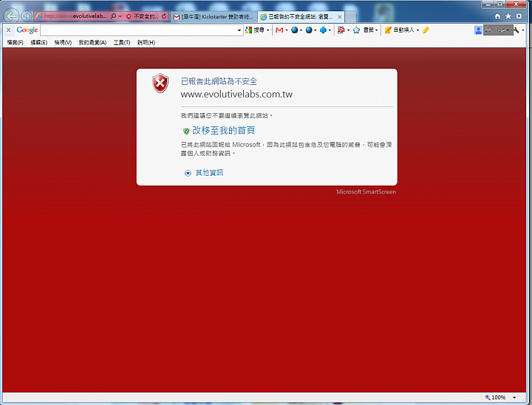532x405 pixels.
Task: Click the Google Toolbar search box
Action: click(138, 30)
